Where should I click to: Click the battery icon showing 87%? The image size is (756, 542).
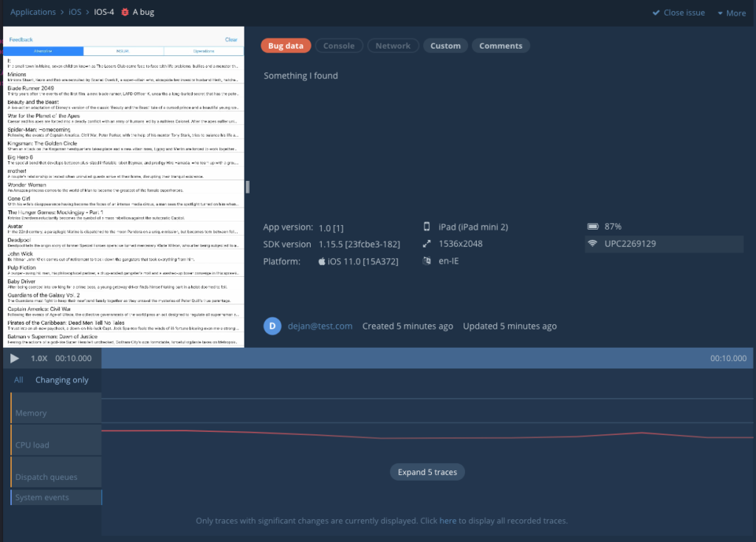click(592, 227)
